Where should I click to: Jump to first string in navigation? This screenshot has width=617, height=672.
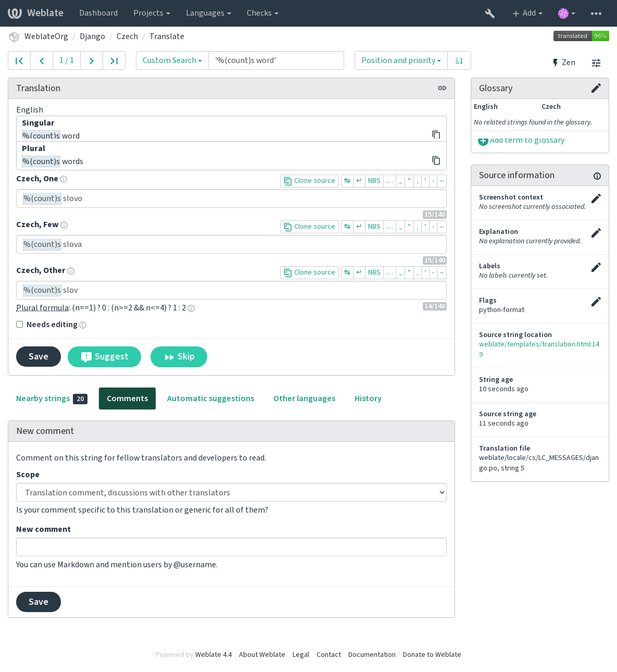(x=19, y=60)
